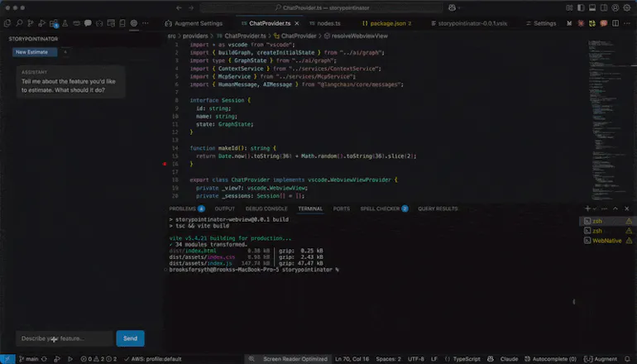Open Copilot dropdown arrow in title bar
Viewport: 637px width, 364px height.
tap(459, 7)
